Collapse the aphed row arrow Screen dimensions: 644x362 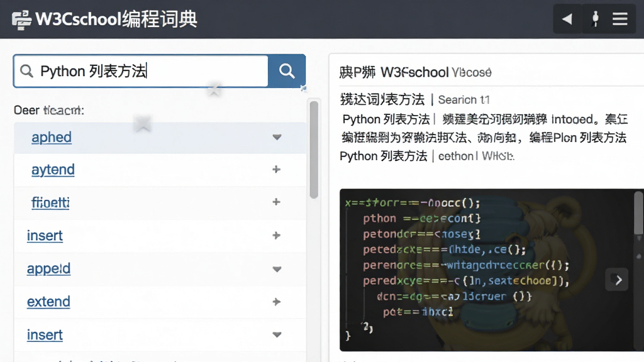click(x=277, y=137)
